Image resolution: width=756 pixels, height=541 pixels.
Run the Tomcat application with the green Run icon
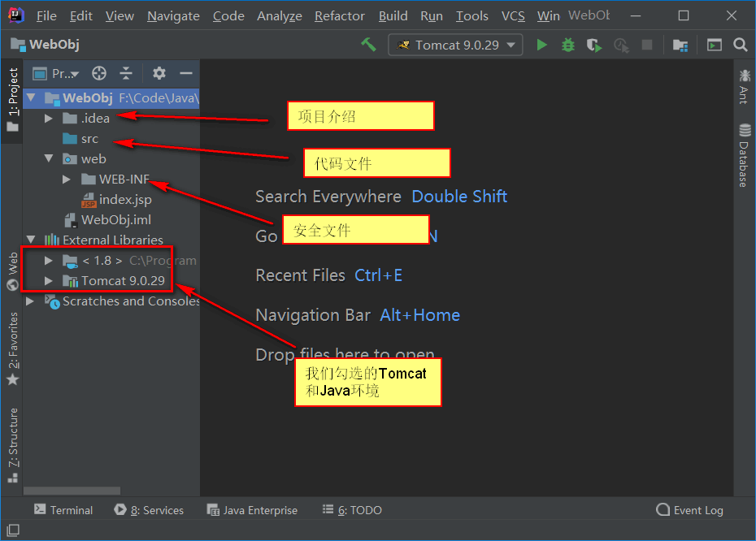(x=542, y=45)
